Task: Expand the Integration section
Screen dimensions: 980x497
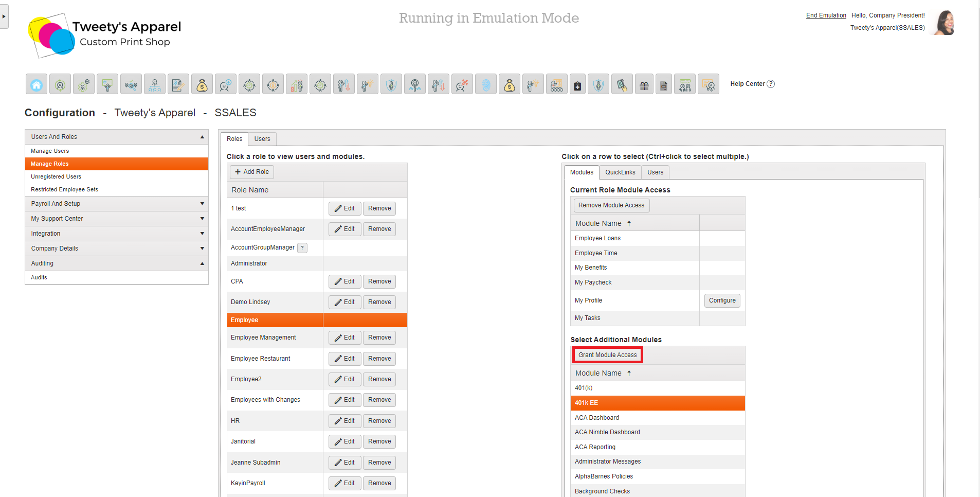Action: 202,234
